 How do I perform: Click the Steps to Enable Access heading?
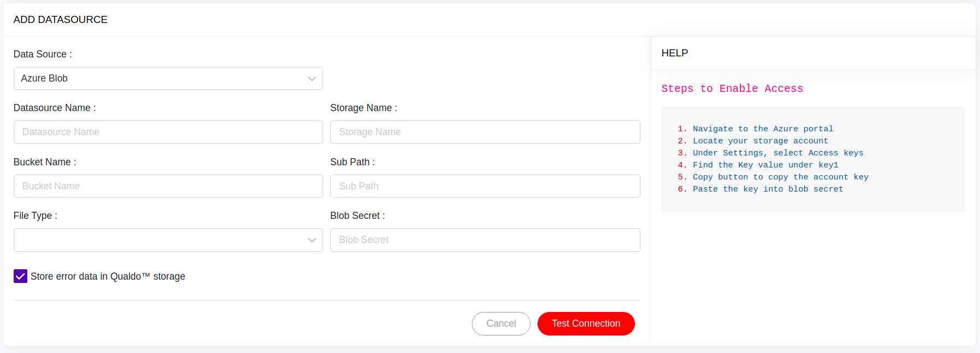coord(732,89)
